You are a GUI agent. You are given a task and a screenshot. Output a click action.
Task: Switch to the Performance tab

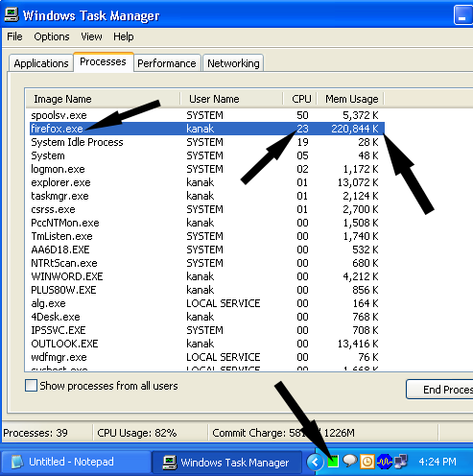(x=167, y=63)
